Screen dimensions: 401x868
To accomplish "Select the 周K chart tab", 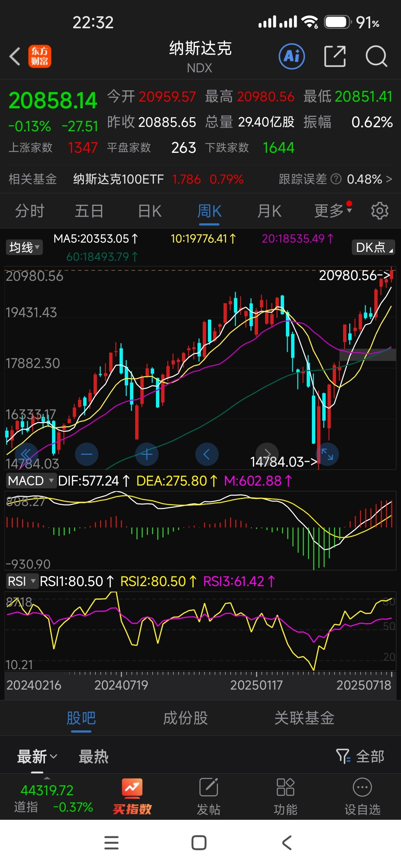I will click(209, 211).
